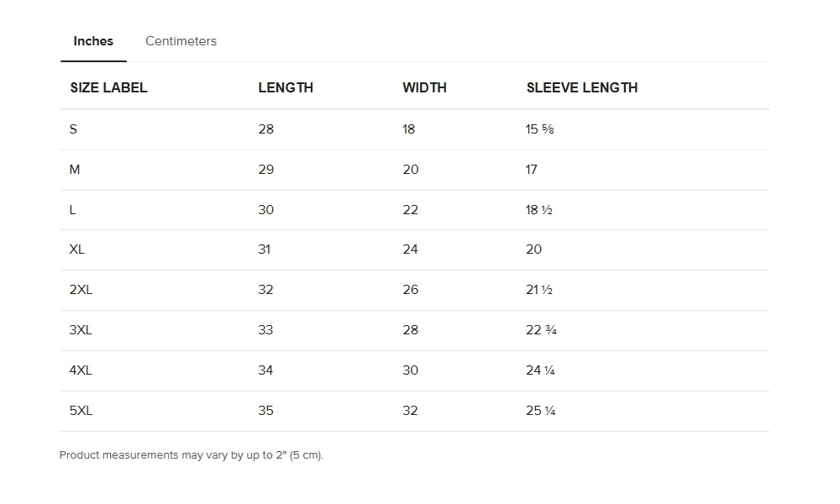Click the WIDTH column header

point(424,88)
